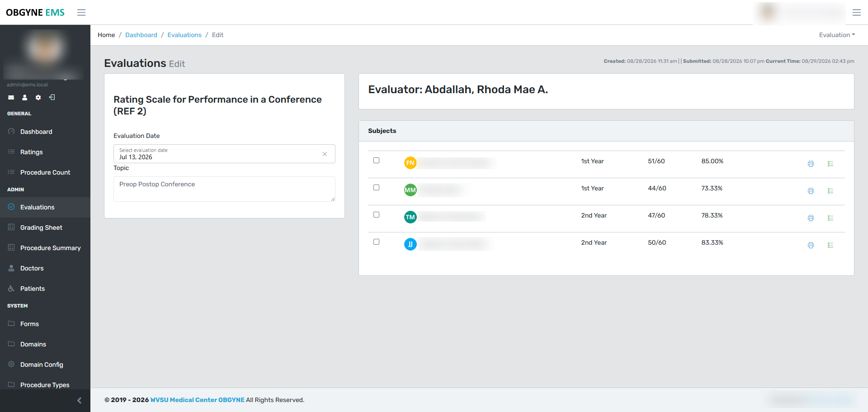Open Procedure Types in the sidebar
Image resolution: width=868 pixels, height=412 pixels.
point(45,385)
